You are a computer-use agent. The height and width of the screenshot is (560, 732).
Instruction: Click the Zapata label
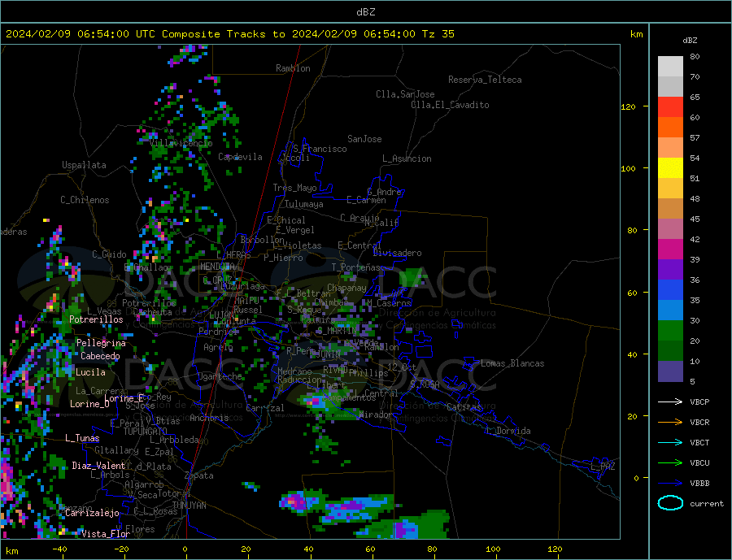pos(199,476)
